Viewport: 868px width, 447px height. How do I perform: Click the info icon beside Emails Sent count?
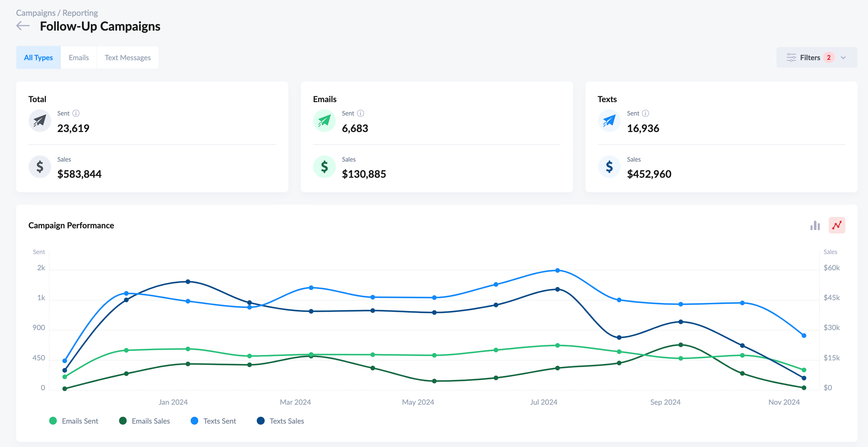click(x=361, y=113)
